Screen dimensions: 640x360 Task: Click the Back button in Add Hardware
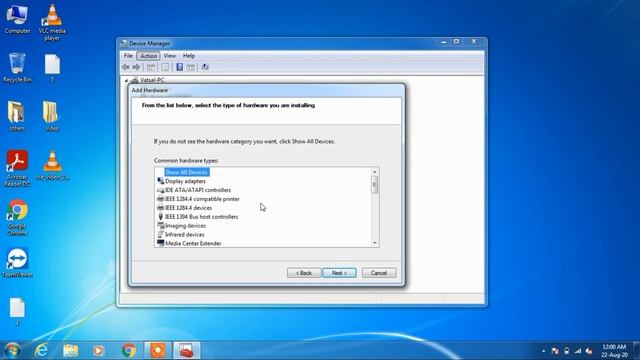coord(304,273)
